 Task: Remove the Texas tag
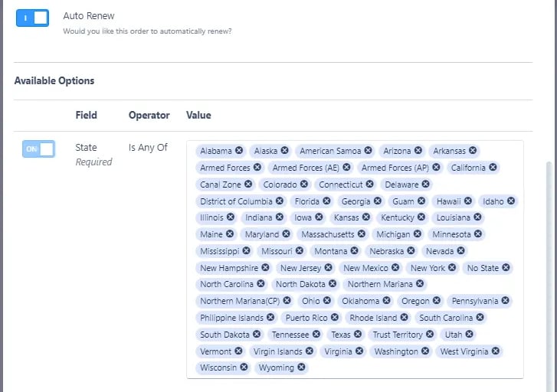coord(358,335)
